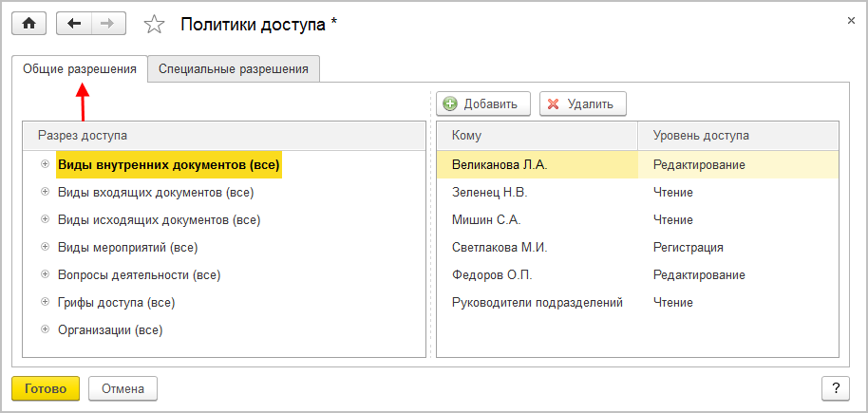Image resolution: width=868 pixels, height=413 pixels.
Task: Close the Политики доступа window
Action: (848, 18)
